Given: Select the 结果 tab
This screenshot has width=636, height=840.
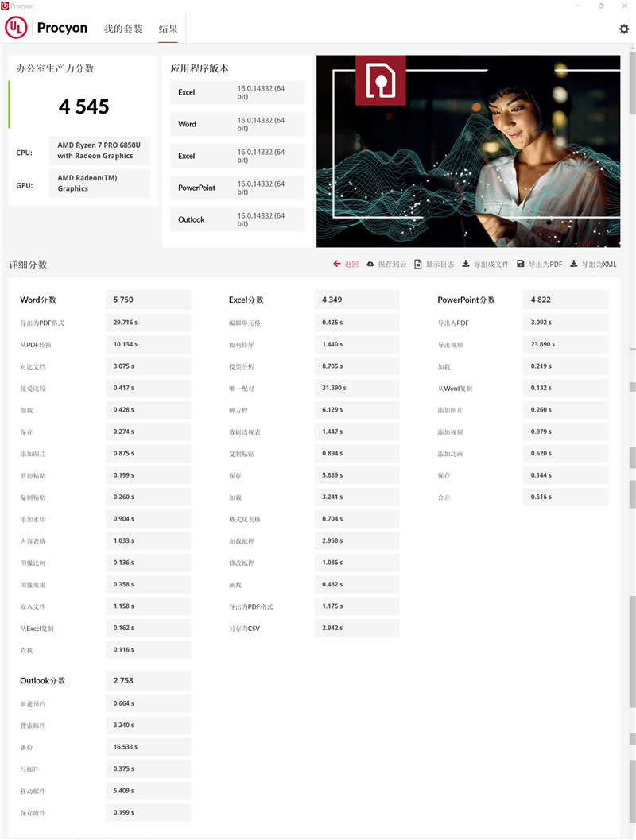Looking at the screenshot, I should point(169,29).
